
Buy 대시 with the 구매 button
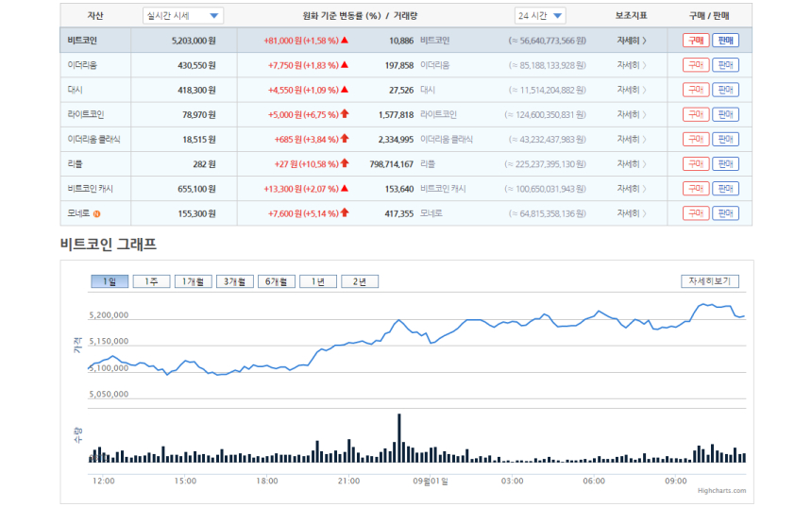tap(696, 90)
